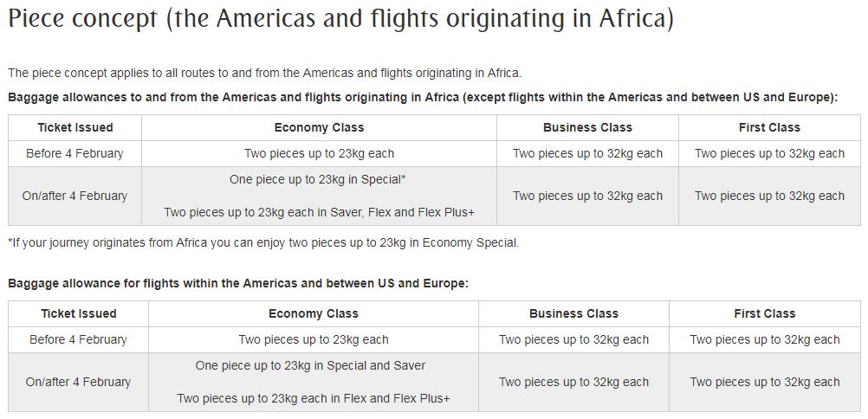This screenshot has height=419, width=868.
Task: Click "One piece up to 23kg in Special and Saver"
Action: (x=311, y=365)
